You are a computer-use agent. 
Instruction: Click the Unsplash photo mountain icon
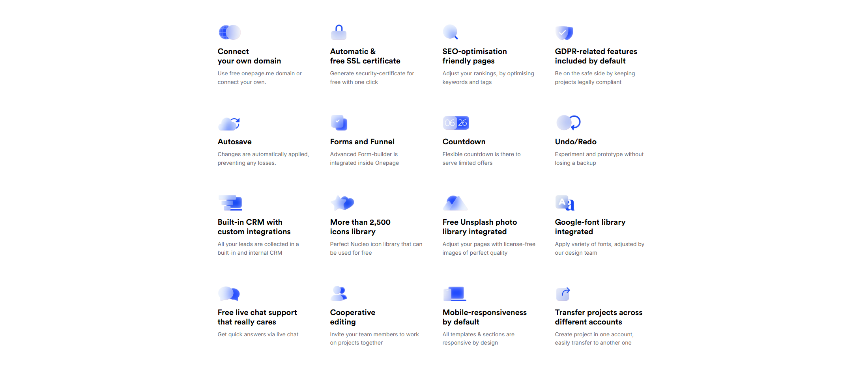point(455,203)
